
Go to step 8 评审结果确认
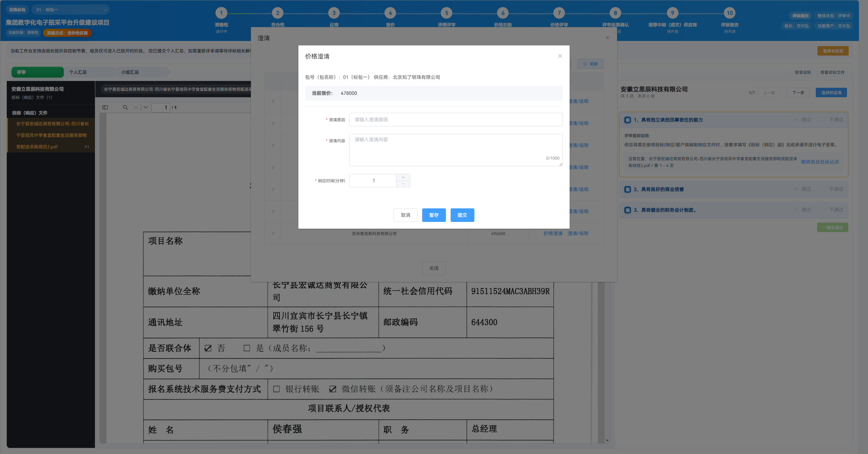tap(615, 13)
